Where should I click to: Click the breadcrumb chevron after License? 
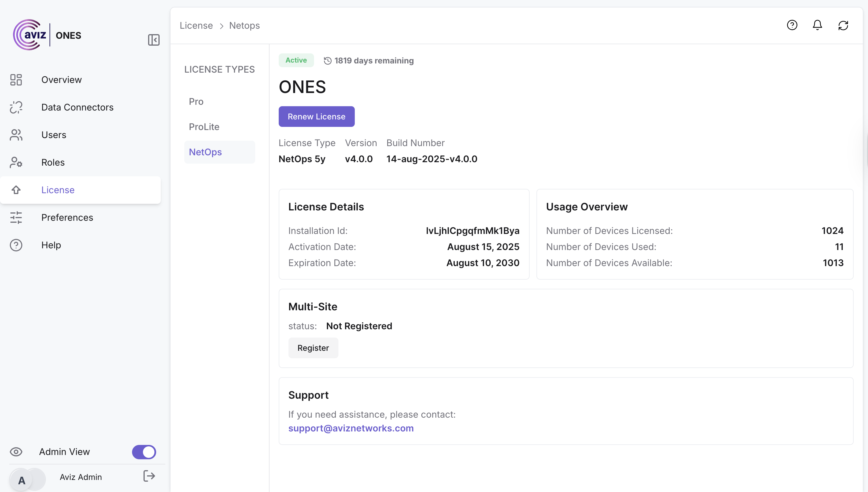point(221,26)
